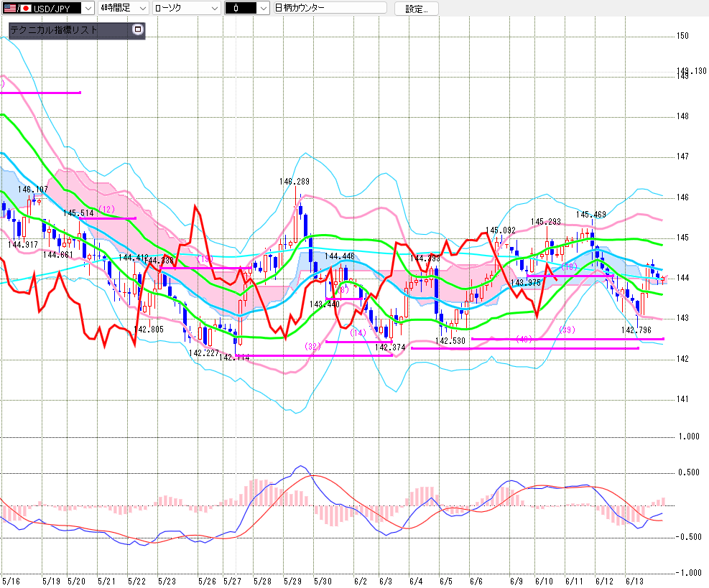
Task: Click the 142.805 price label
Action: tap(149, 330)
